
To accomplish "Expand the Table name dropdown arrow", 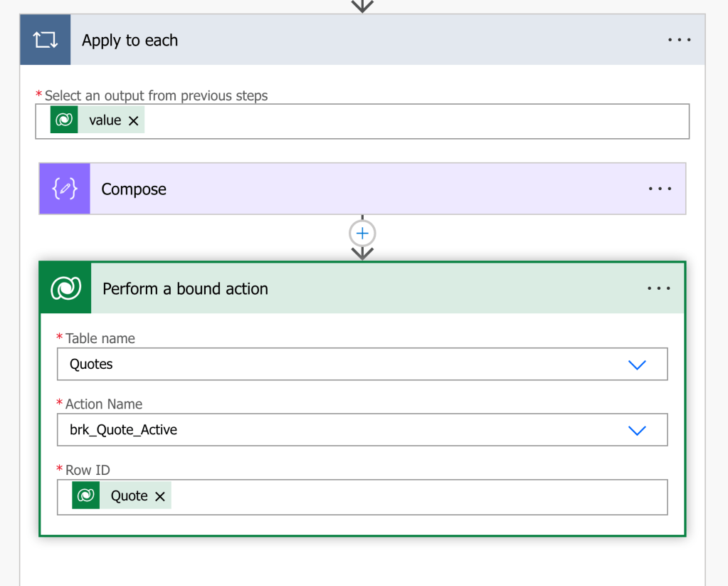I will (637, 365).
